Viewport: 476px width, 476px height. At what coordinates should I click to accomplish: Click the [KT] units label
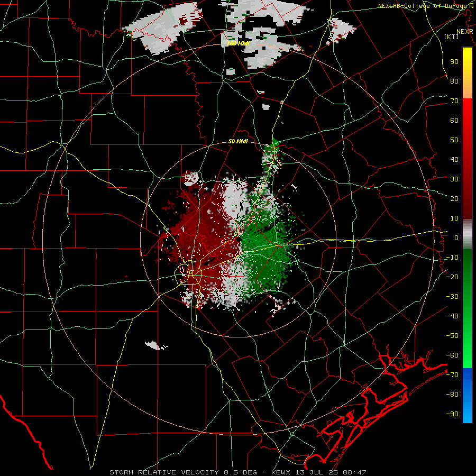pos(452,36)
